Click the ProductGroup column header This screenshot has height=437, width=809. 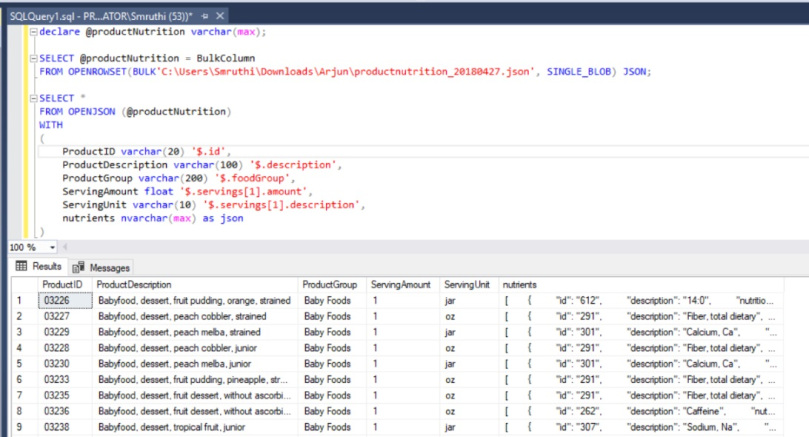[330, 284]
